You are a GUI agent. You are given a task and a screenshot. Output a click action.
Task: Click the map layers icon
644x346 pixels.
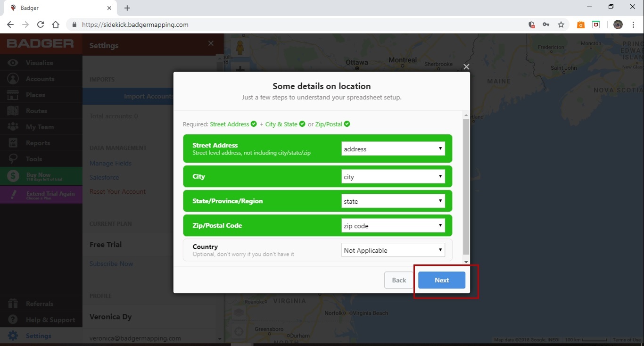click(x=239, y=313)
